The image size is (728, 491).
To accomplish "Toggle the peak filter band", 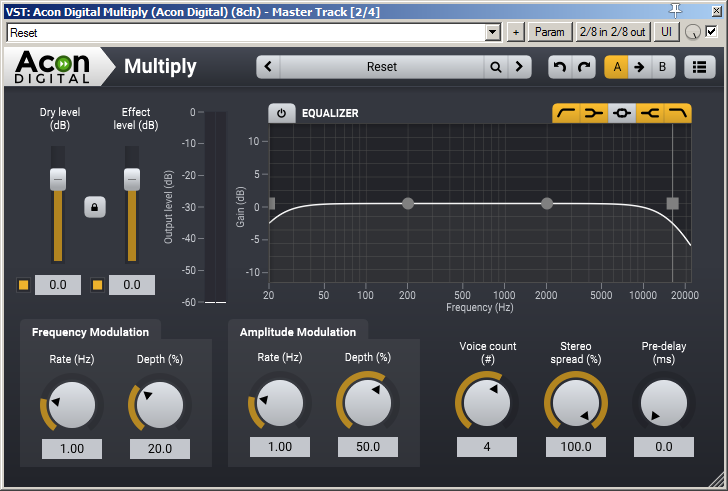I will pyautogui.click(x=622, y=113).
